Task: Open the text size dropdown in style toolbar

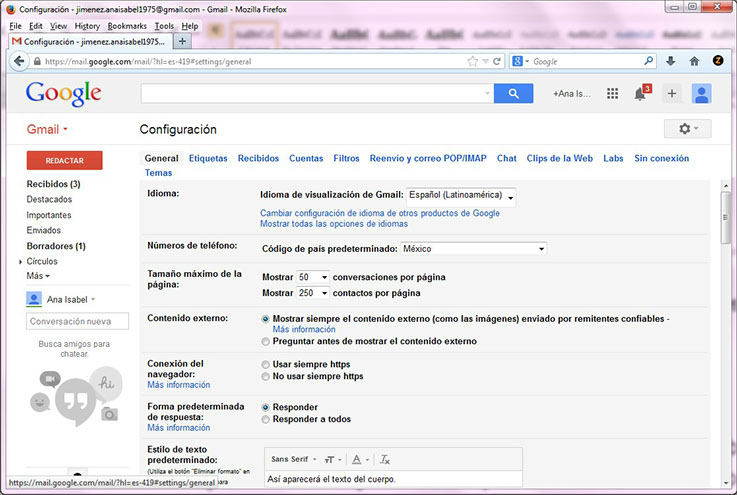Action: pyautogui.click(x=333, y=459)
